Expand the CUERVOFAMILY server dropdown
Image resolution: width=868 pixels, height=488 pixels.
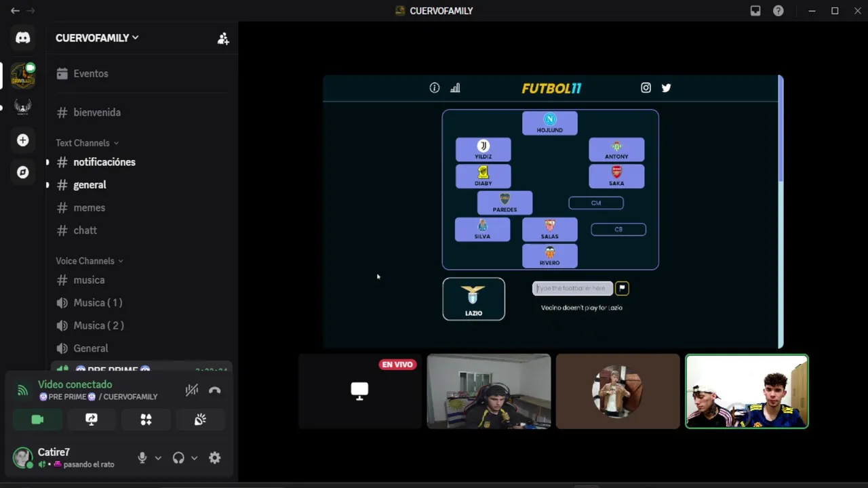pyautogui.click(x=97, y=38)
